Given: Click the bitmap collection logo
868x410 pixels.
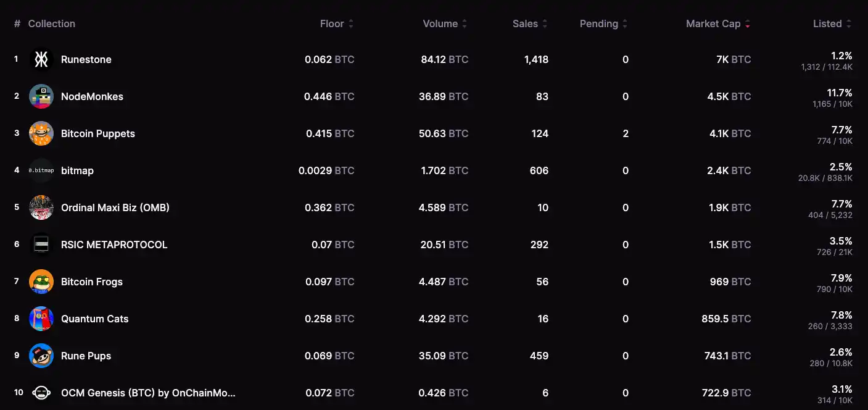Looking at the screenshot, I should click(x=41, y=170).
